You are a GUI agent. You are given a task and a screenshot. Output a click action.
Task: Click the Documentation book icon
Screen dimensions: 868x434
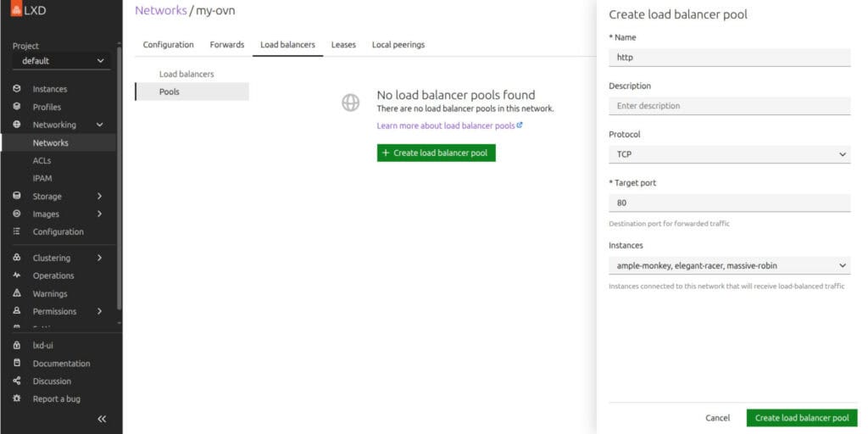(x=17, y=363)
